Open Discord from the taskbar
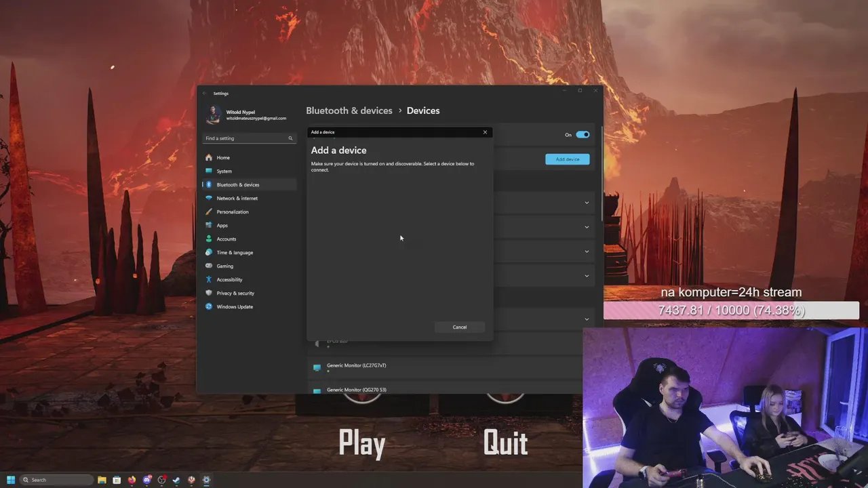868x488 pixels. click(x=147, y=480)
